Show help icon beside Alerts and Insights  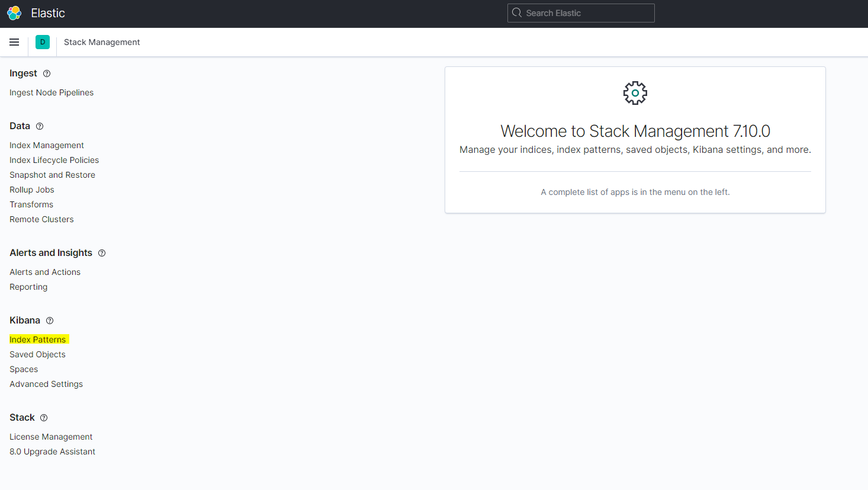102,253
